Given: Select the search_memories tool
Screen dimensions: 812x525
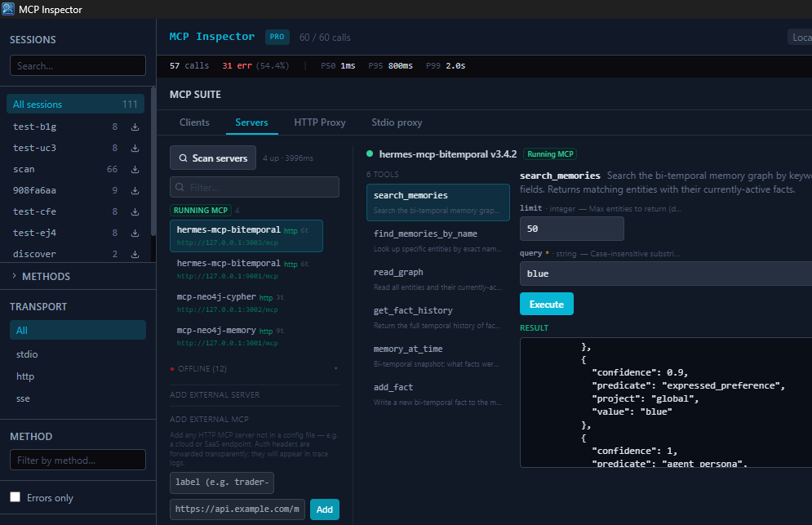Looking at the screenshot, I should (x=438, y=202).
